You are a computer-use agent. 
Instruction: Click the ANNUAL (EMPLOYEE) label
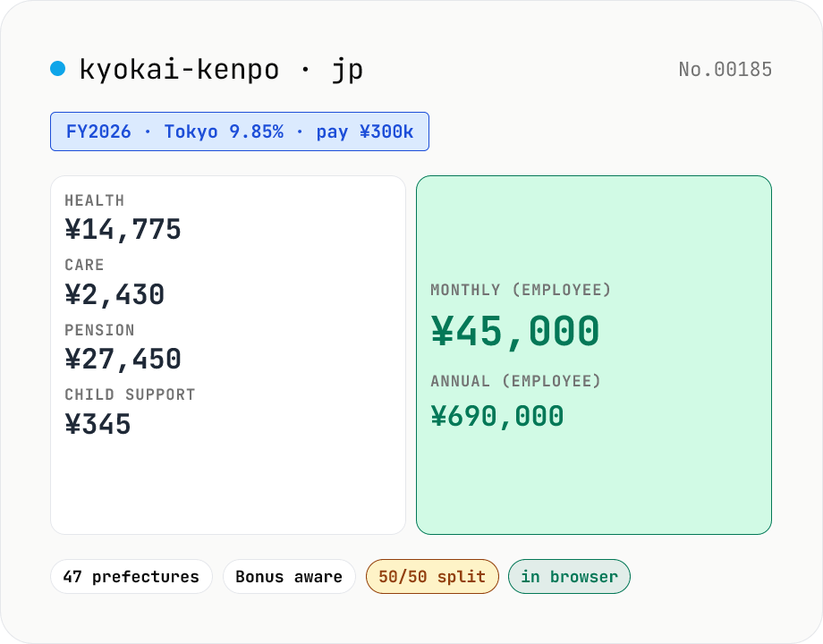pos(515,381)
